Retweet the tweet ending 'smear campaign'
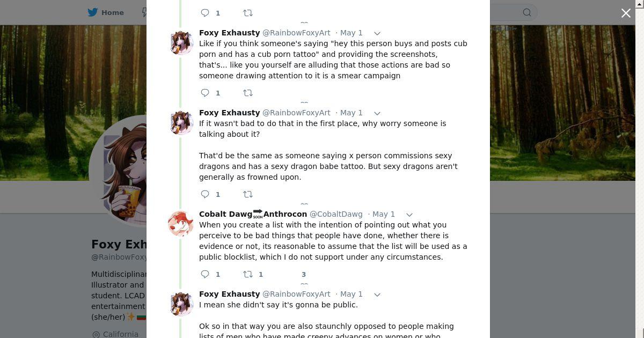 pyautogui.click(x=248, y=93)
